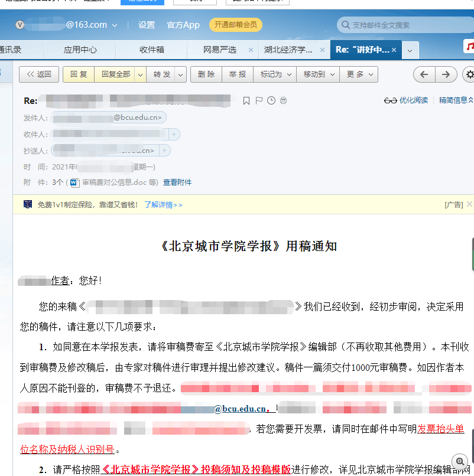
Task: Click the attachment name 审稿费对公信息.doc
Action: (114, 182)
